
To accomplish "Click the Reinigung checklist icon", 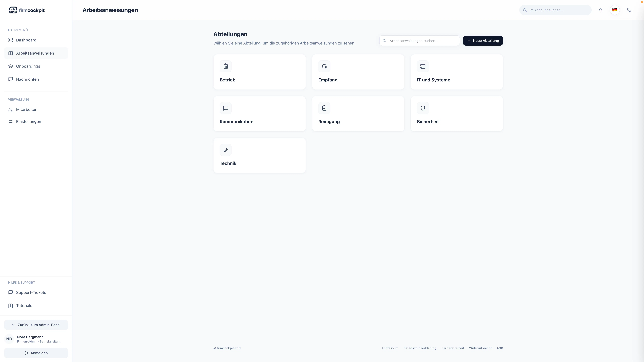I will tap(324, 108).
